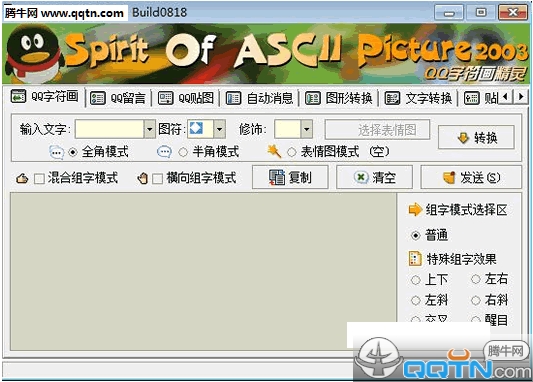Click the QQ留言 tab icon
Viewport: 533px width, 382px height.
pos(98,99)
